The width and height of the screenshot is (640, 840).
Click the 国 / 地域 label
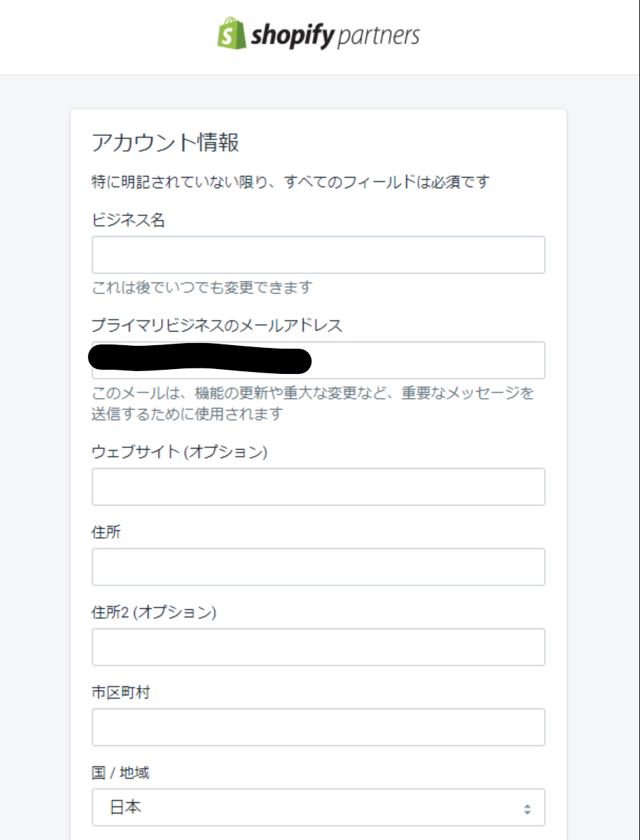pyautogui.click(x=120, y=773)
